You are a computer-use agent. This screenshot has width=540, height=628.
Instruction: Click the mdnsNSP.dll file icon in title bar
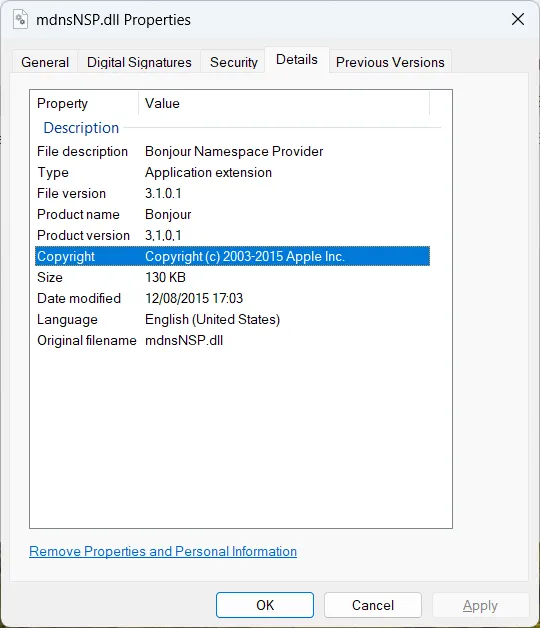(x=20, y=19)
